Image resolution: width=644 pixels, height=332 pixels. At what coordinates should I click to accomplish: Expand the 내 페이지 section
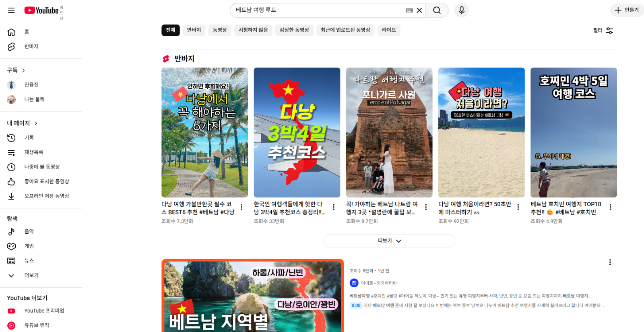pyautogui.click(x=22, y=123)
